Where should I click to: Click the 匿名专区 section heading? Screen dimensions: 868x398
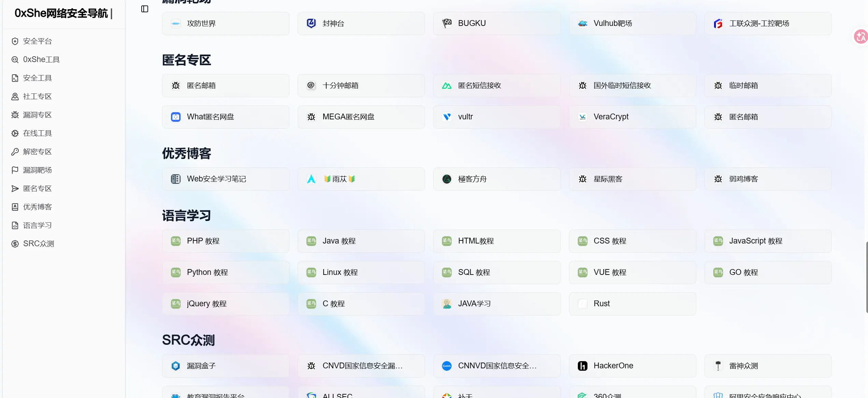coord(186,60)
